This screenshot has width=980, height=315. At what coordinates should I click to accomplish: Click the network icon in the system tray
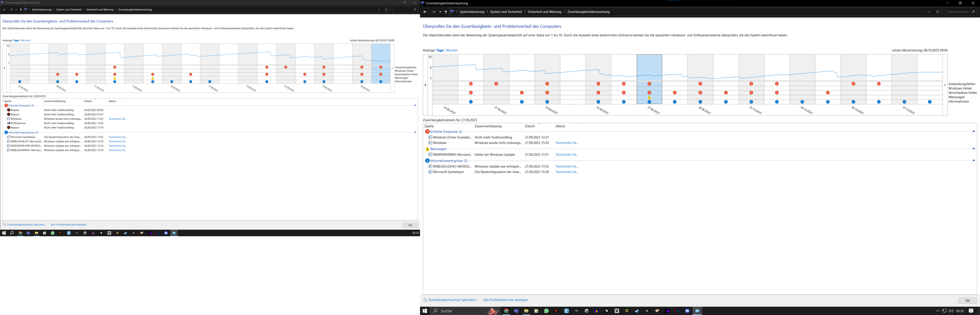coord(944,311)
